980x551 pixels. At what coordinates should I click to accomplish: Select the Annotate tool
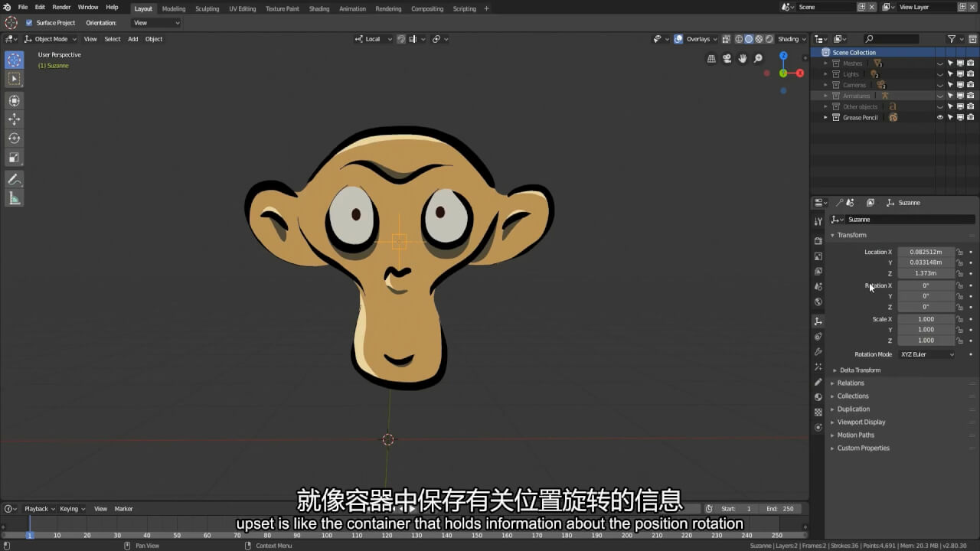pos(14,179)
